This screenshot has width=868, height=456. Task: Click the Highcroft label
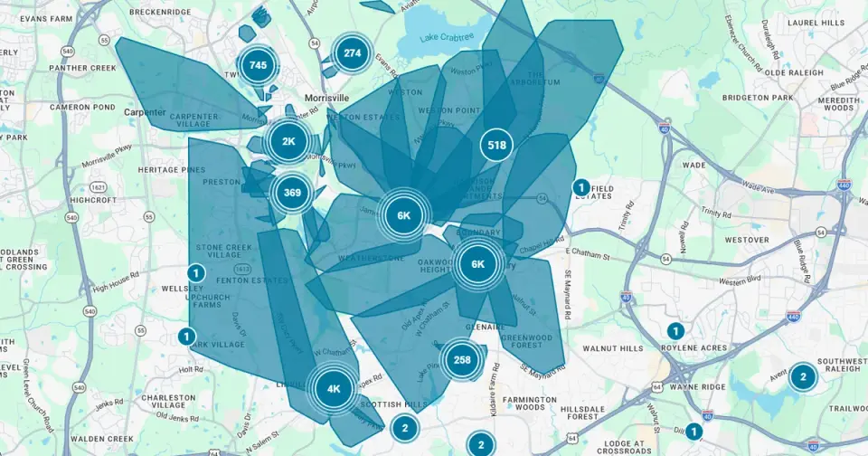pos(93,200)
